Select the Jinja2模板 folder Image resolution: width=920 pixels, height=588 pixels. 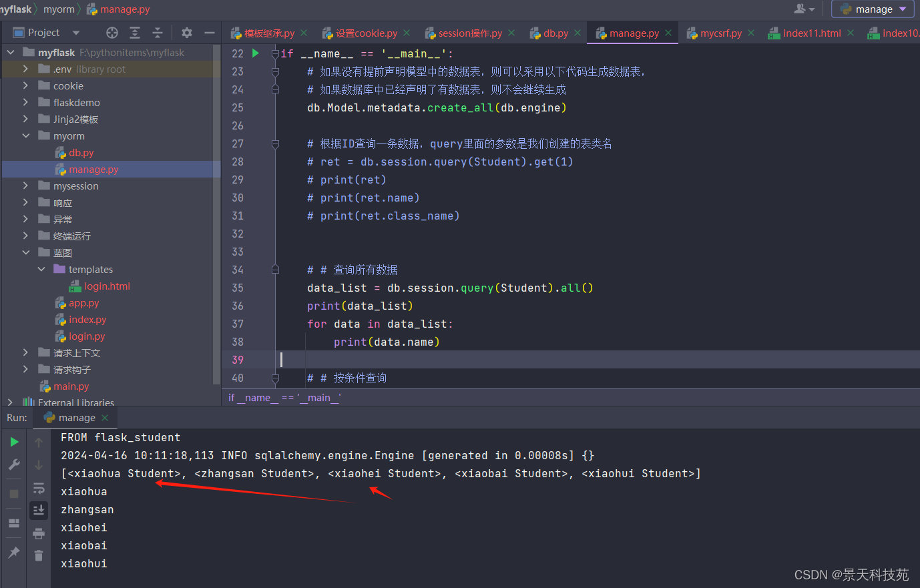75,119
